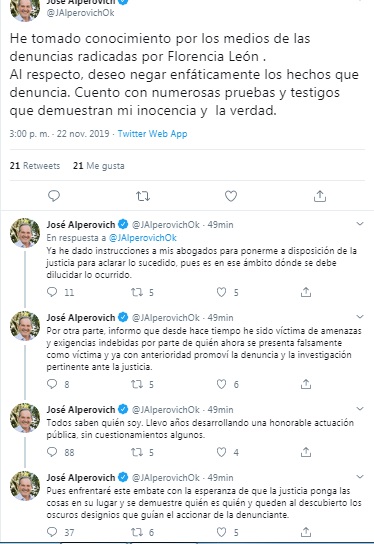Like the main tweet dated 22 nov. 2019
Viewport: 374px width, 544px height.
coord(231,196)
